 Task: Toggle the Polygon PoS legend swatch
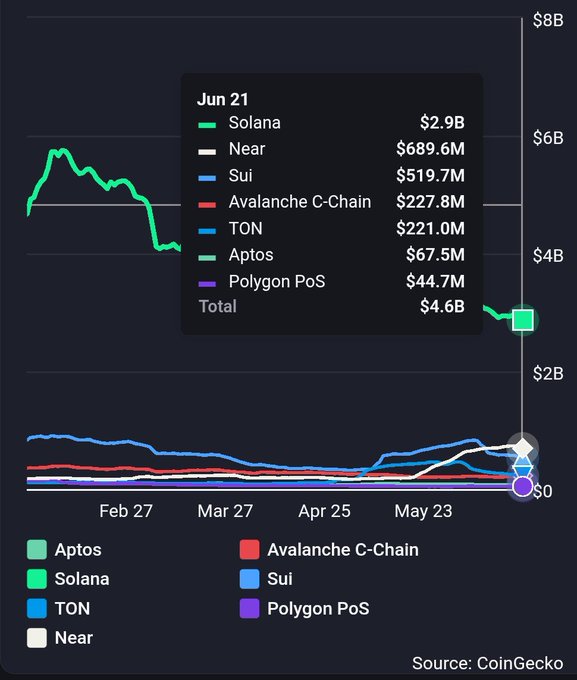[249, 608]
